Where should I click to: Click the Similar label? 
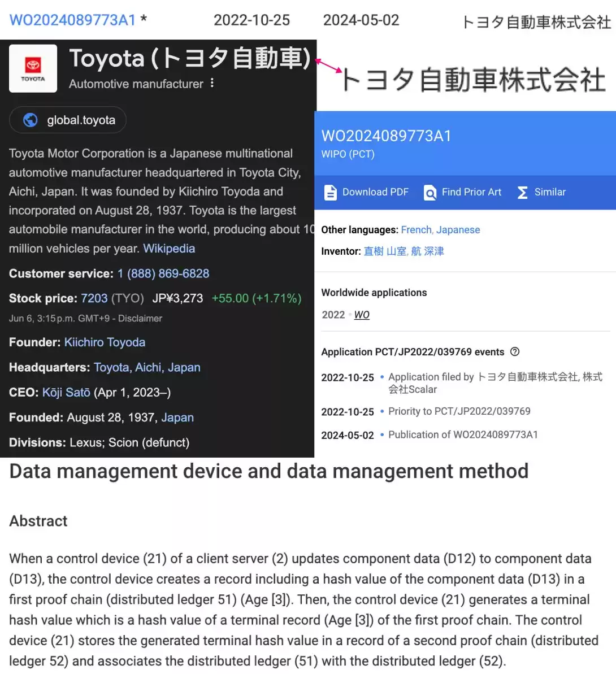pos(550,192)
